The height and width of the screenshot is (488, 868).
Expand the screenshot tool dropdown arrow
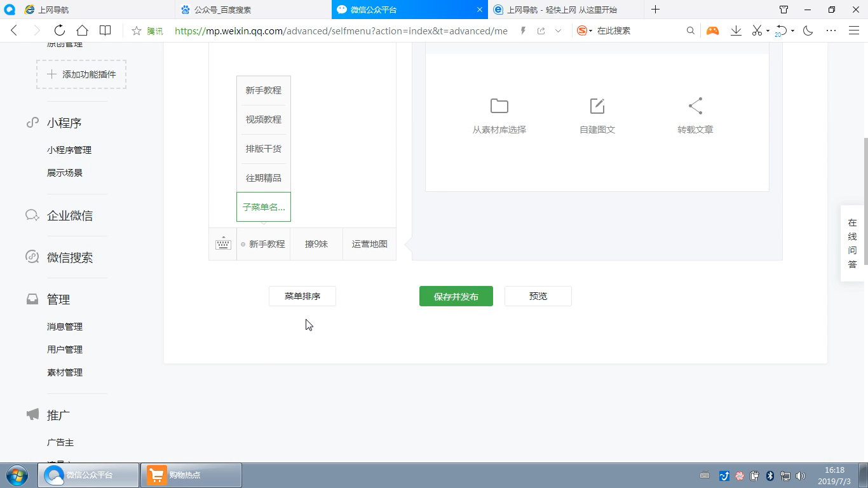(768, 31)
